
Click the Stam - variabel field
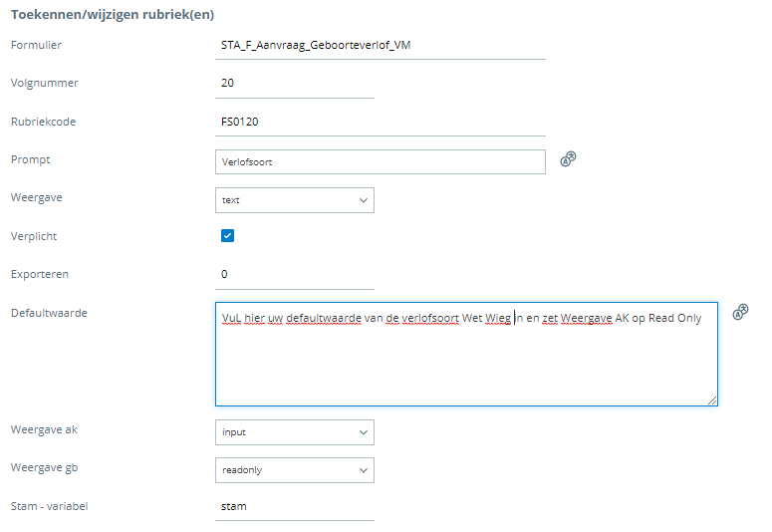[294, 506]
